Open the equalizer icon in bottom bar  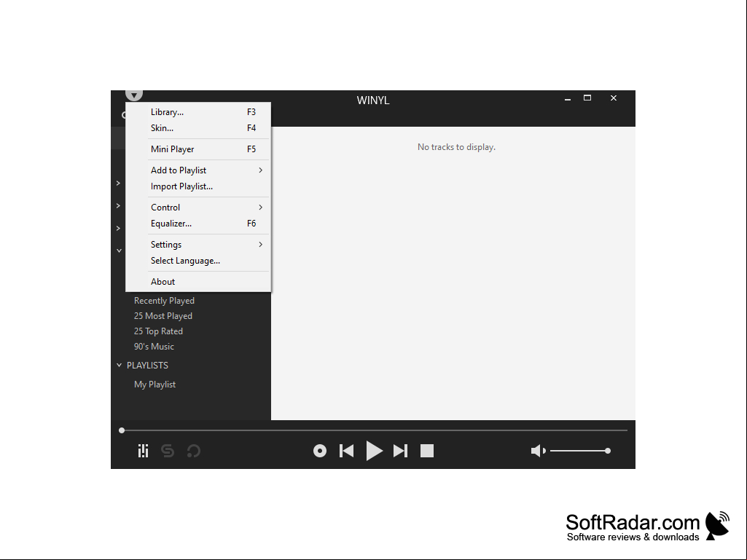(x=143, y=451)
